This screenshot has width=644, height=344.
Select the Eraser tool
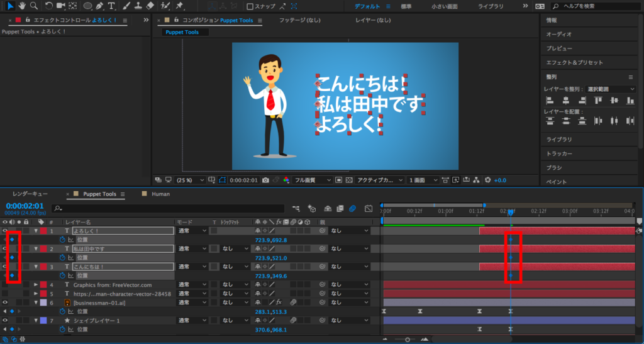point(150,6)
